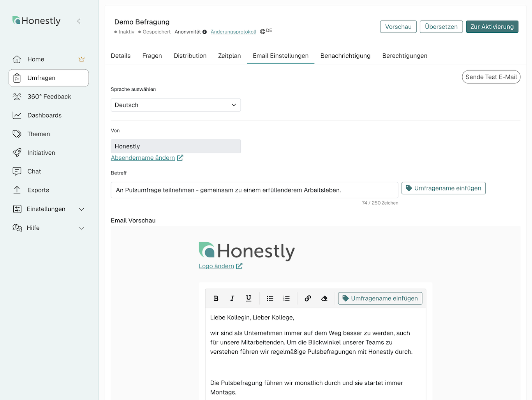This screenshot has width=532, height=400.
Task: Insert a hyperlink using the link icon
Action: [308, 298]
